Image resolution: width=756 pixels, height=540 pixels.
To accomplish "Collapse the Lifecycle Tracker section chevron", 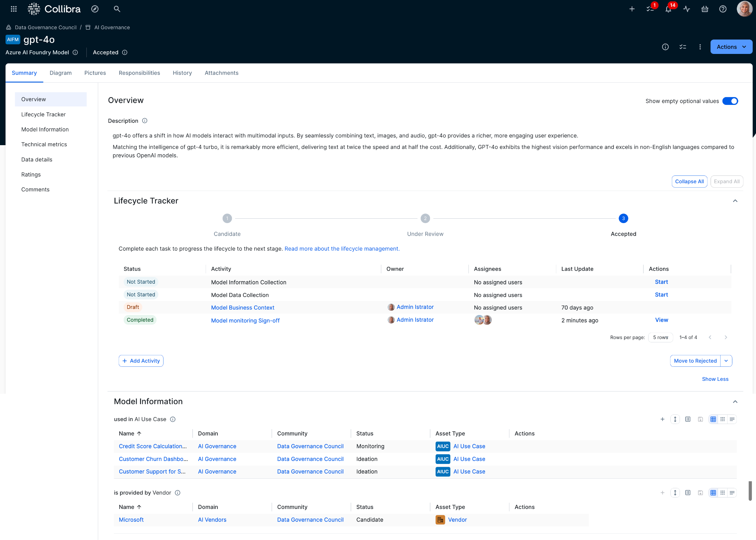I will pos(735,201).
